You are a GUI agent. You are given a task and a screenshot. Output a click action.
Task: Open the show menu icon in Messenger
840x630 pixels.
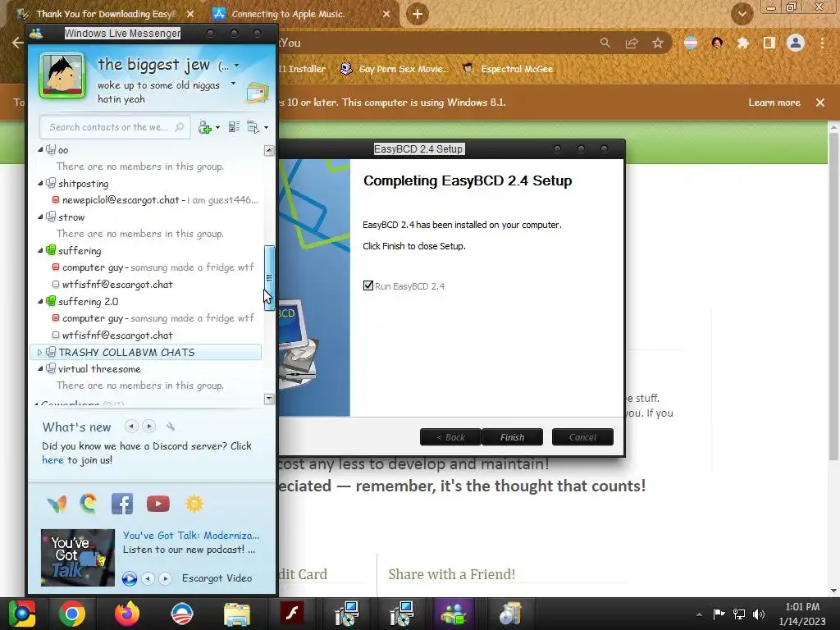[253, 127]
